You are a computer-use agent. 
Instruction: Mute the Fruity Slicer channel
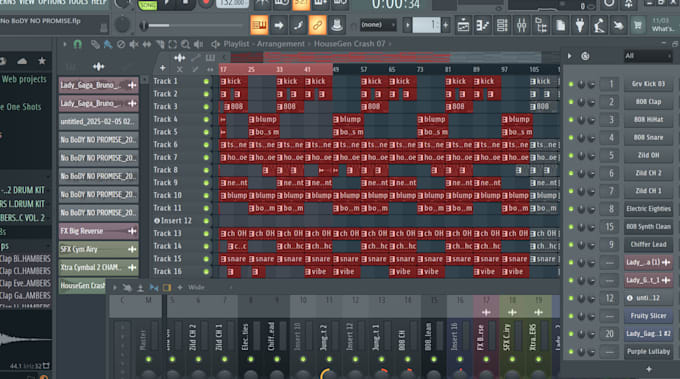click(x=571, y=316)
